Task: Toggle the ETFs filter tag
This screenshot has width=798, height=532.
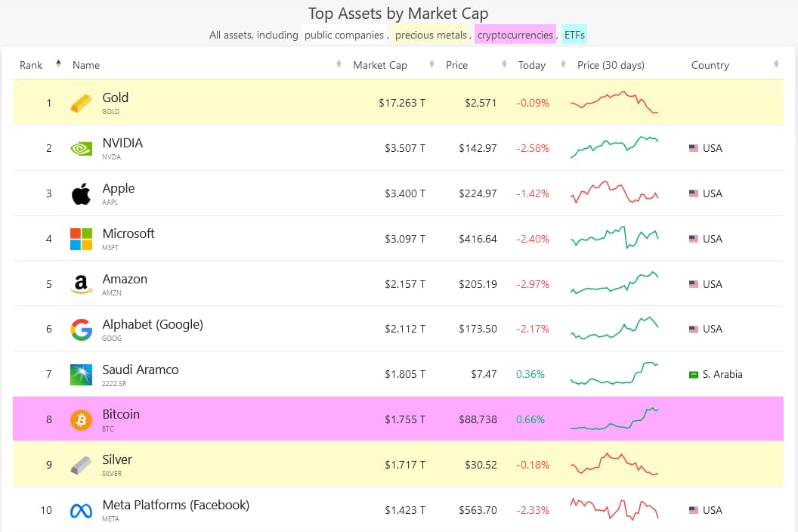Action: (x=574, y=35)
